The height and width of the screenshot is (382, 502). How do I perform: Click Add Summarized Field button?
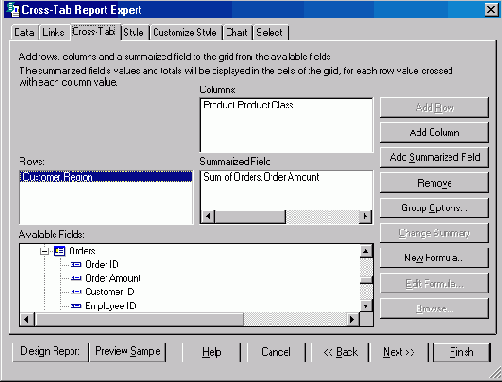(x=434, y=157)
